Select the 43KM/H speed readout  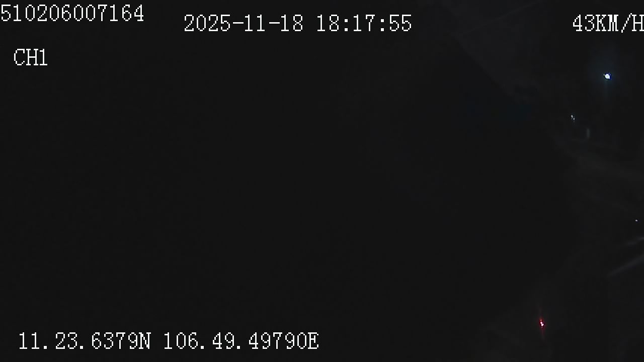608,24
